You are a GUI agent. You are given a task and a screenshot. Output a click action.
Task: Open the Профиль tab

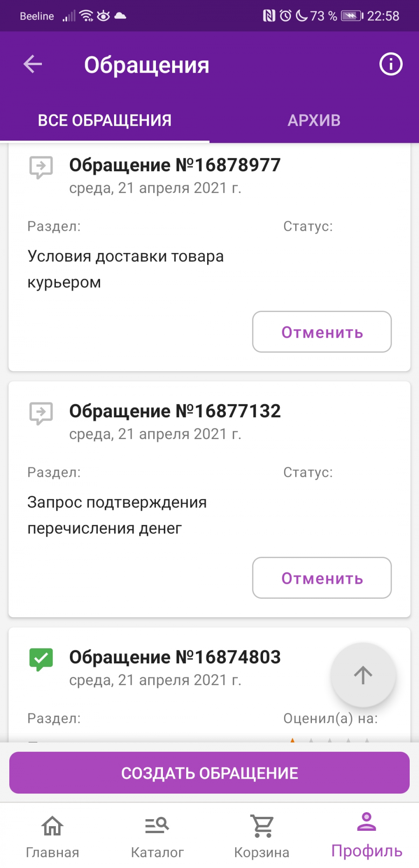(x=366, y=835)
